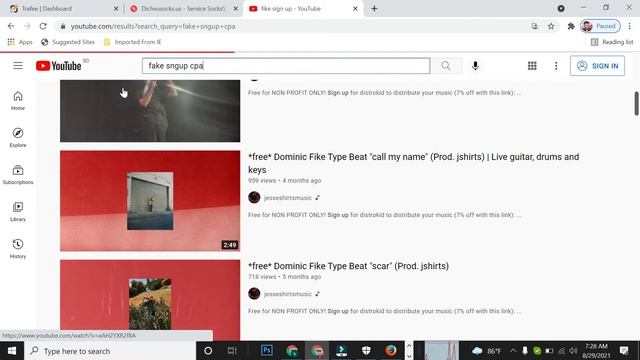The image size is (640, 360).
Task: Open "scar" type beat video title
Action: coord(348,266)
